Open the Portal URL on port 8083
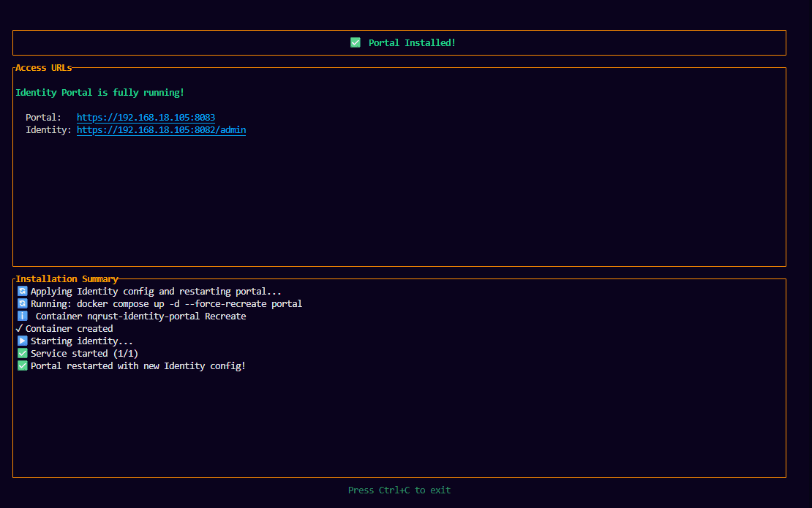The height and width of the screenshot is (508, 812). pyautogui.click(x=146, y=118)
